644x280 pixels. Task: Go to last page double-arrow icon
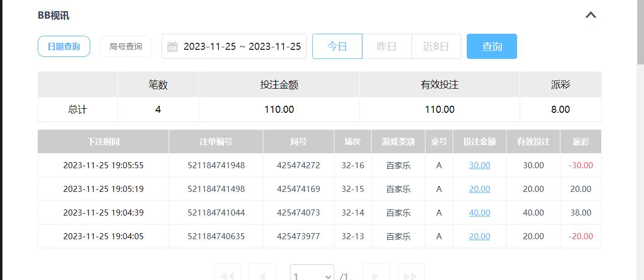click(x=411, y=275)
